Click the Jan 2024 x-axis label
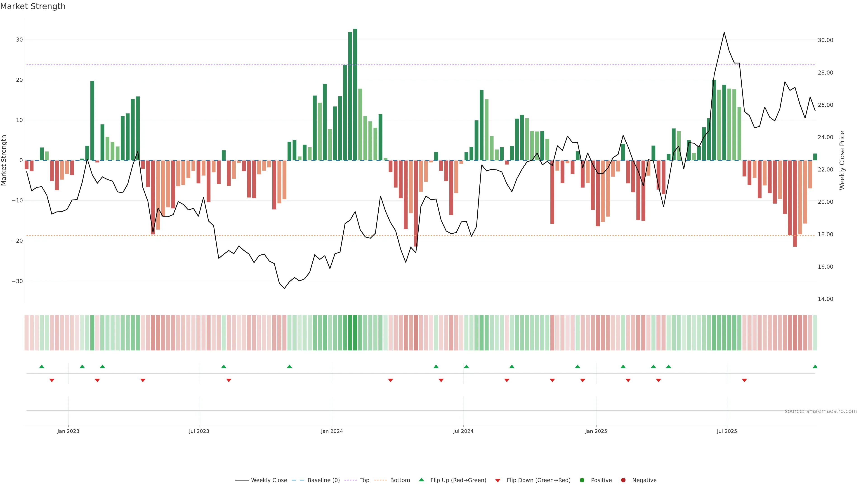Image resolution: width=868 pixels, height=488 pixels. (x=332, y=431)
